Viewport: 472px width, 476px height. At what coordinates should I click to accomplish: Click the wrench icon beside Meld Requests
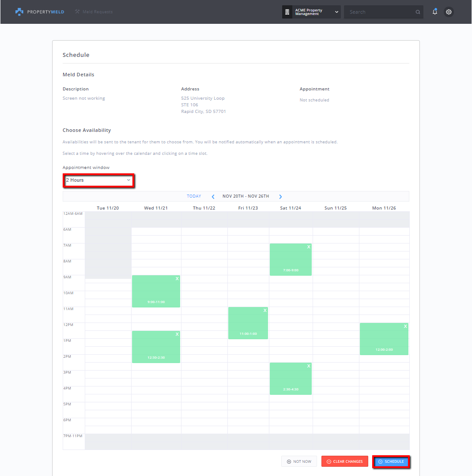(x=76, y=11)
